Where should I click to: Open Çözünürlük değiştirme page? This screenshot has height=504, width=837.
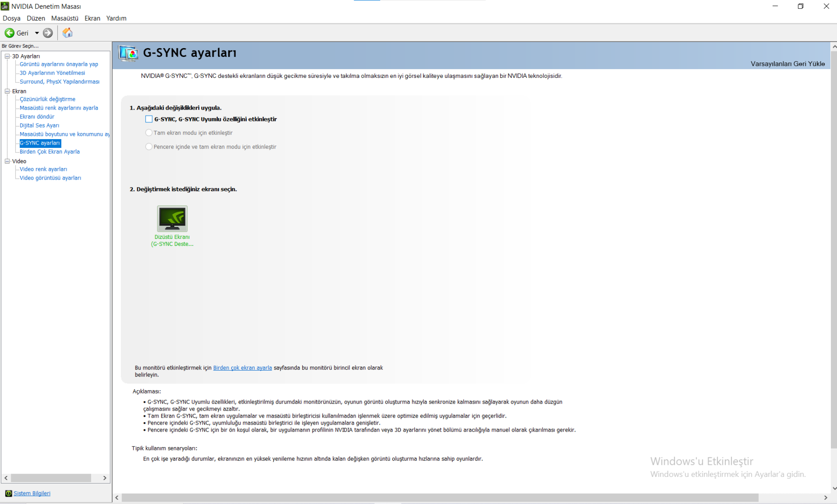47,99
